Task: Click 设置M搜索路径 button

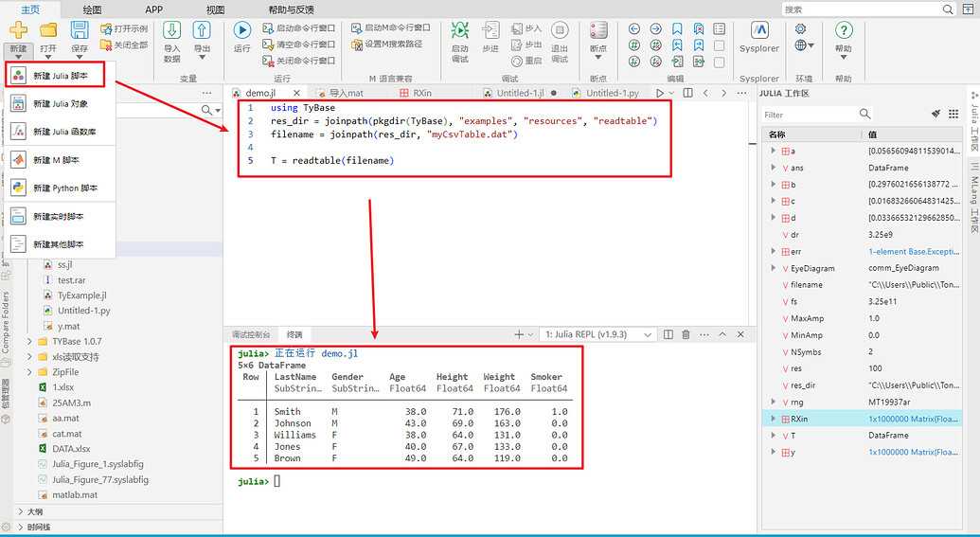Action: pyautogui.click(x=387, y=45)
